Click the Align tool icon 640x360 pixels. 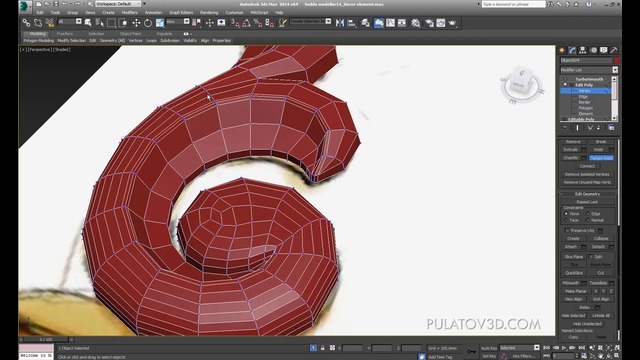pos(351,23)
